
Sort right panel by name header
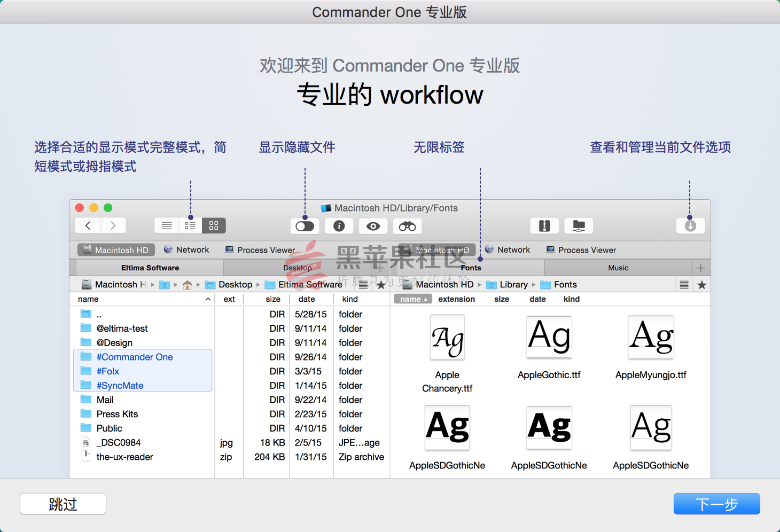pos(413,299)
